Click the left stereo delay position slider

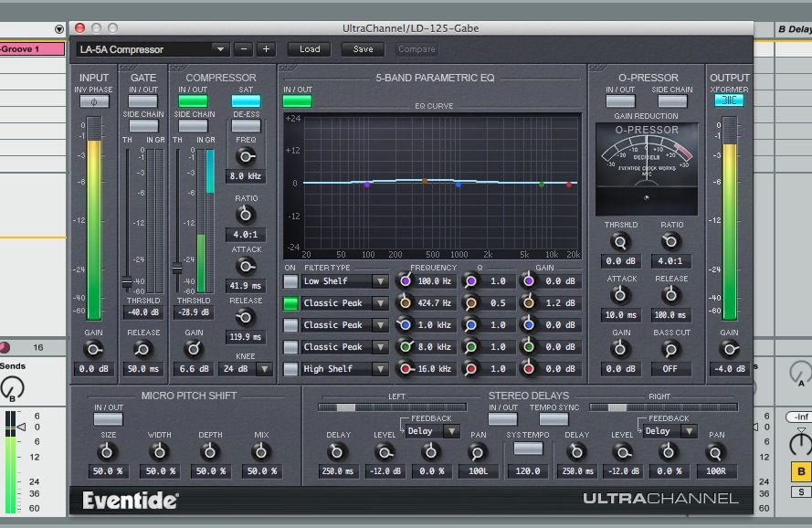[392, 407]
